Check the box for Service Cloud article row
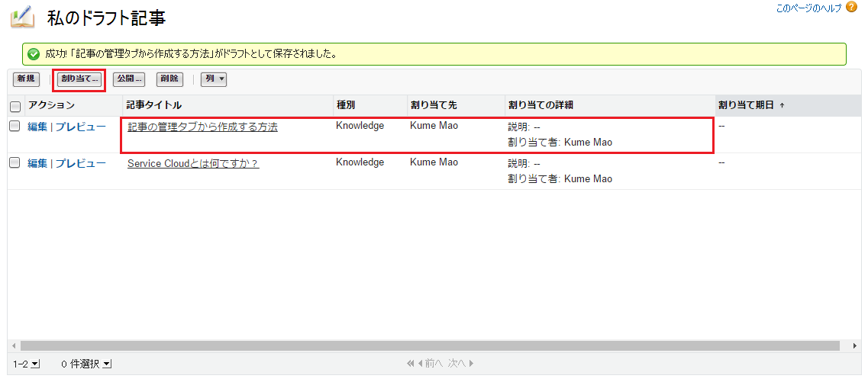Viewport: 868px width, 382px height. [15, 162]
